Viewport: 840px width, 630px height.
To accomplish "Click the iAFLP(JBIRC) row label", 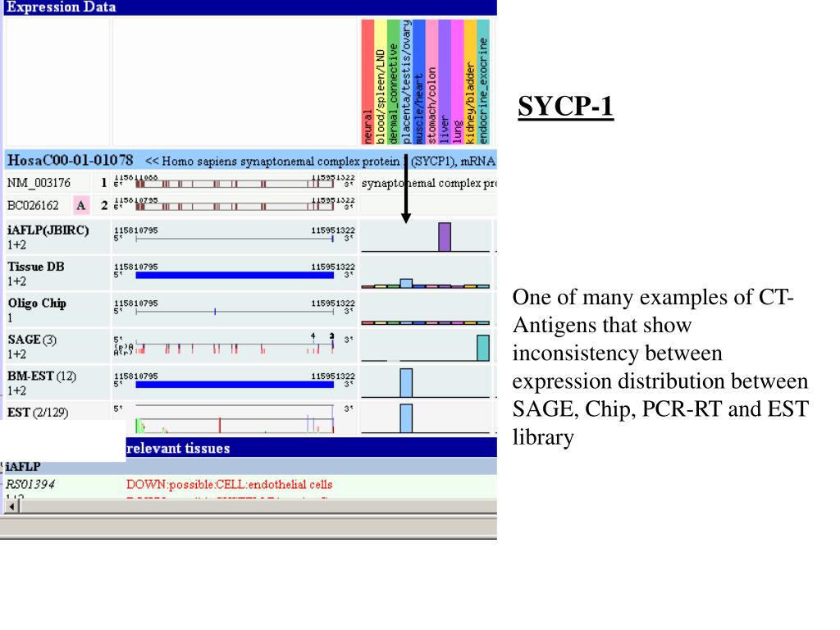I will pyautogui.click(x=48, y=231).
